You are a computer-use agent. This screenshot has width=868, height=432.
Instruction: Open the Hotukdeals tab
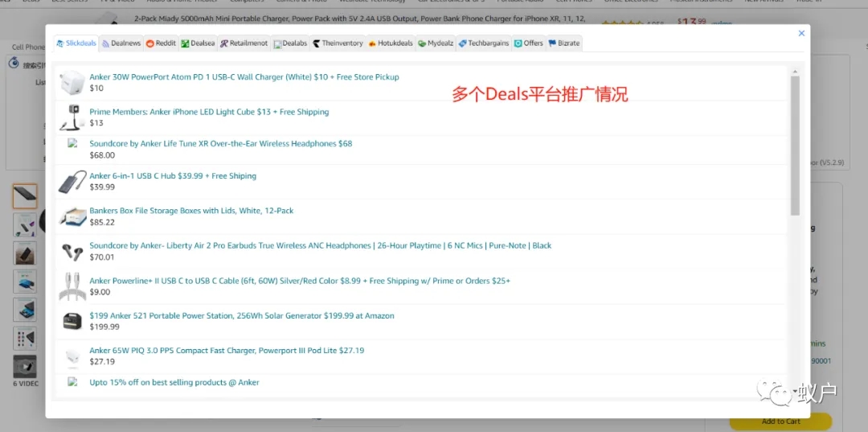tap(391, 43)
